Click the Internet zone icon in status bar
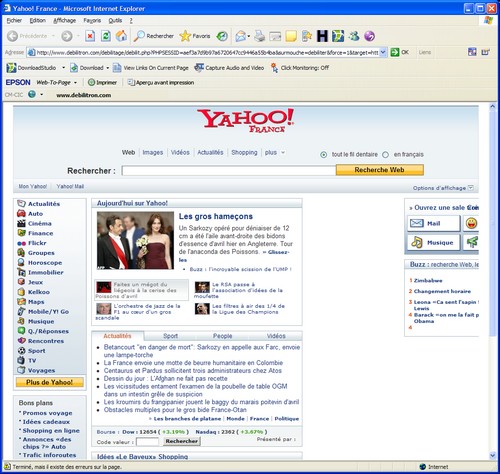500x474 pixels. coord(423,467)
